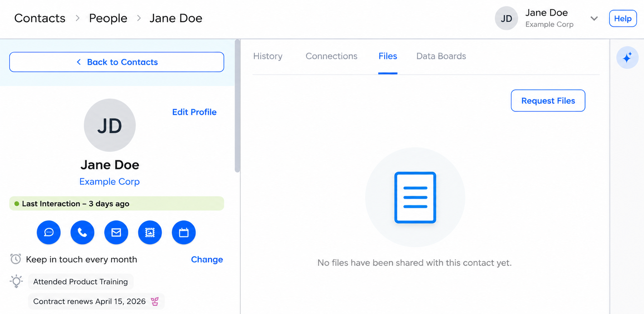Select the Contract renews April 15, 2026 tag
This screenshot has height=314, width=644.
[x=96, y=301]
